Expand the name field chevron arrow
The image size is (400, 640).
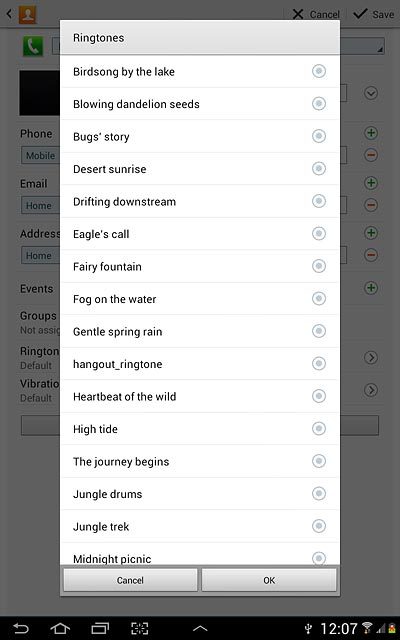pyautogui.click(x=371, y=93)
